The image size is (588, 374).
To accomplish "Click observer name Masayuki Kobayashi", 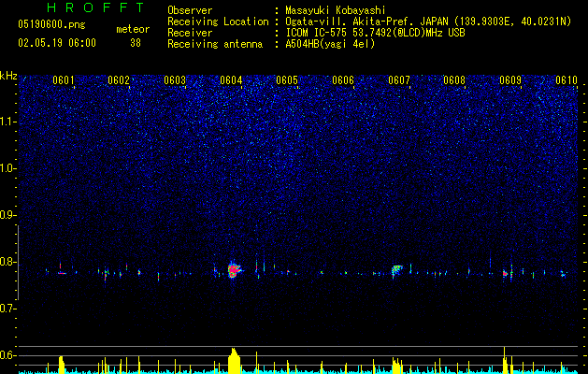I will click(335, 11).
